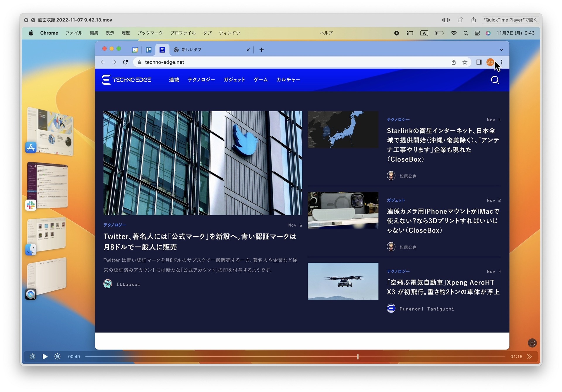Screen dimensions: 562x392
Task: Open the 表示 menu
Action: pyautogui.click(x=110, y=33)
